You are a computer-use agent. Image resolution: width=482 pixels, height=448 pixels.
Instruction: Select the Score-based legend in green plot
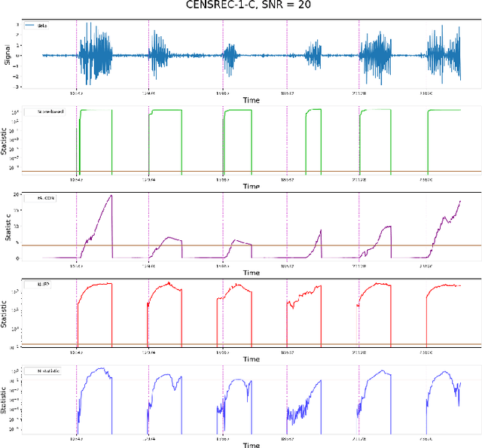click(45, 112)
